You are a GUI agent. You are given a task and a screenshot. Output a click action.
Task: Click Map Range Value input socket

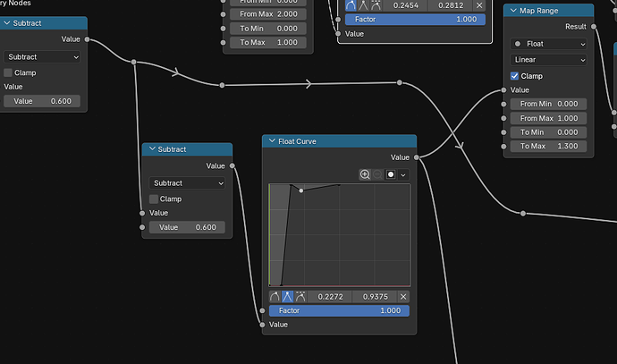coord(503,90)
